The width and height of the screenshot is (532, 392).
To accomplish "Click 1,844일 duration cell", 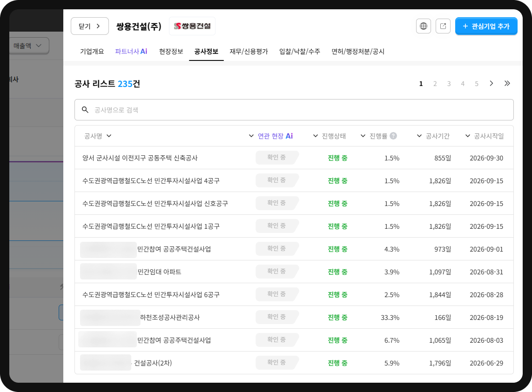I will (x=440, y=295).
